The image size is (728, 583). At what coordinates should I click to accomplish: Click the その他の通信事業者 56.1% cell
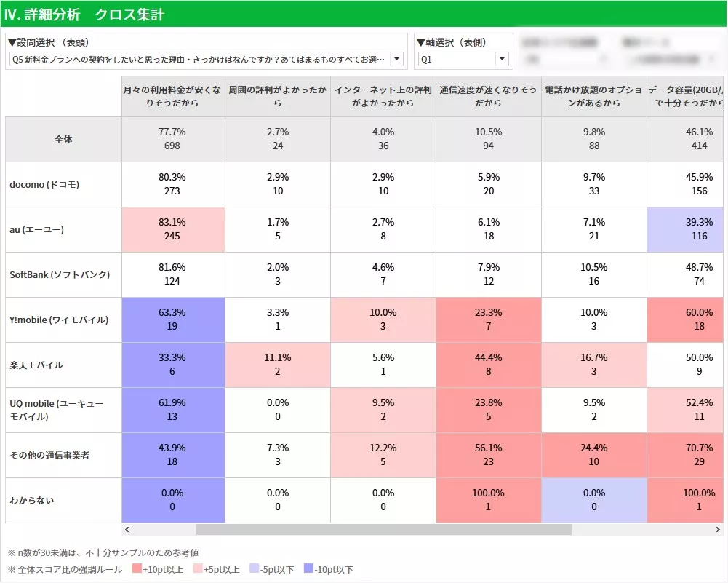point(488,455)
